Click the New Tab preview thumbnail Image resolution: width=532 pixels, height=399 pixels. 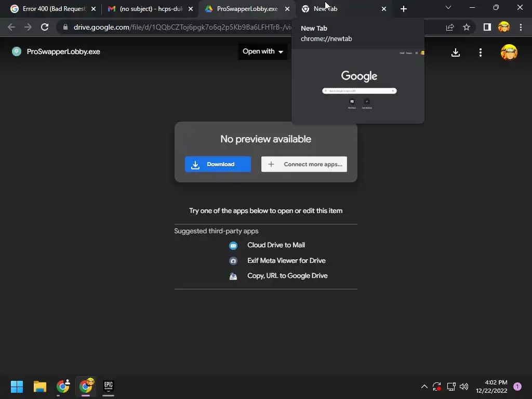[358, 86]
